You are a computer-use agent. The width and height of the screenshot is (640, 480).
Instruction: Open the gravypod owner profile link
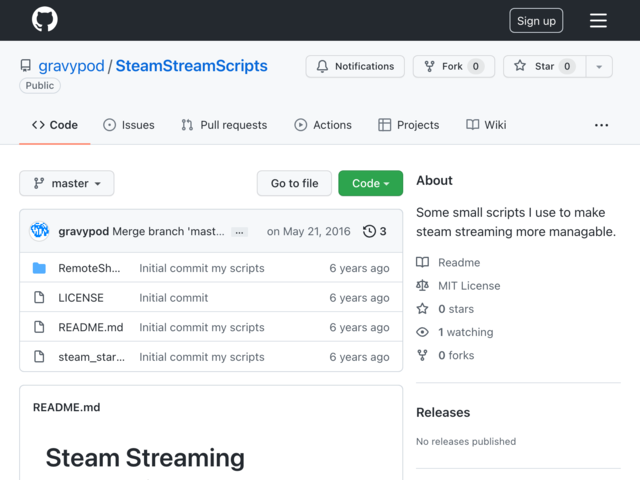71,66
